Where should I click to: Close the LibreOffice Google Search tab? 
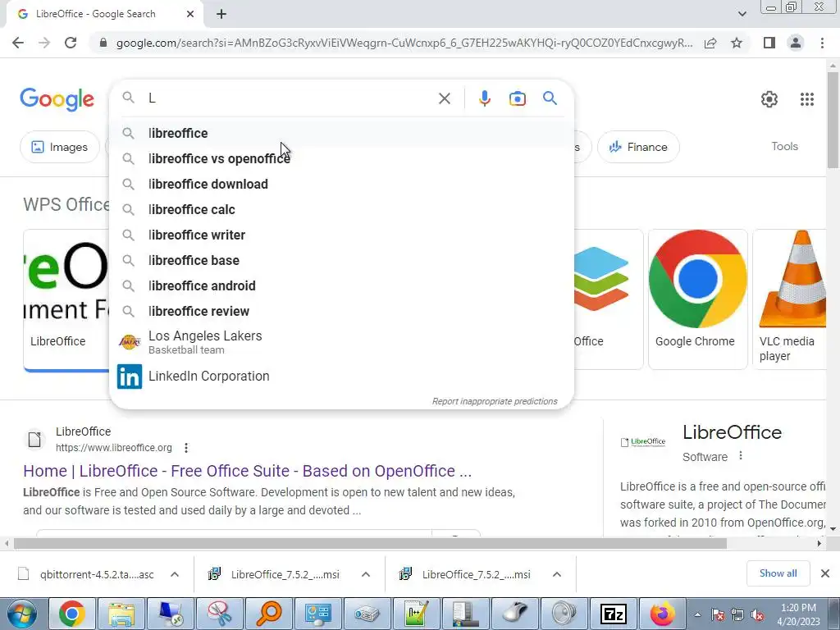point(190,14)
